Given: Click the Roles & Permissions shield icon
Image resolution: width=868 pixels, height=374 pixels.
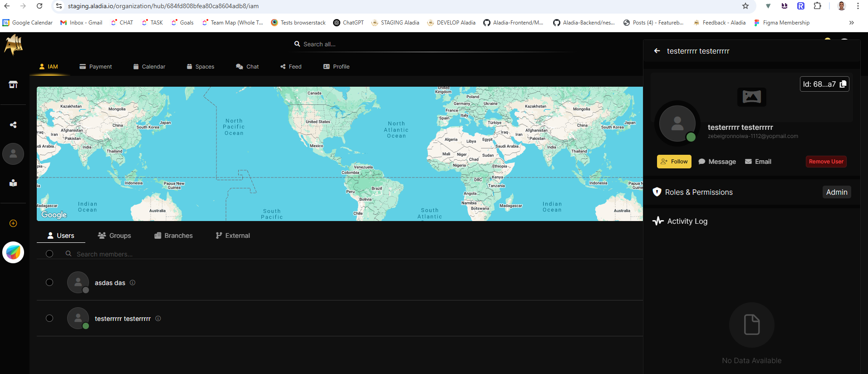Looking at the screenshot, I should tap(657, 192).
